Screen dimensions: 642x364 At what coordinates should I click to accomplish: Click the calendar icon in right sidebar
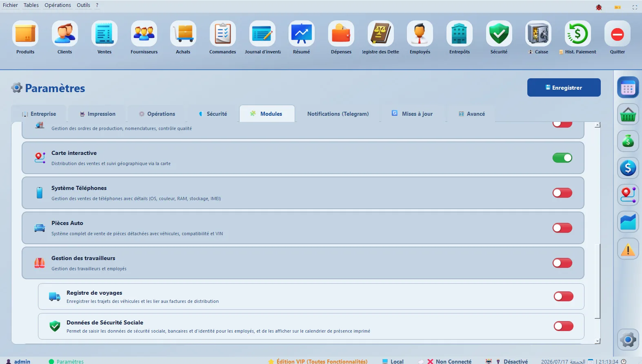click(x=628, y=87)
